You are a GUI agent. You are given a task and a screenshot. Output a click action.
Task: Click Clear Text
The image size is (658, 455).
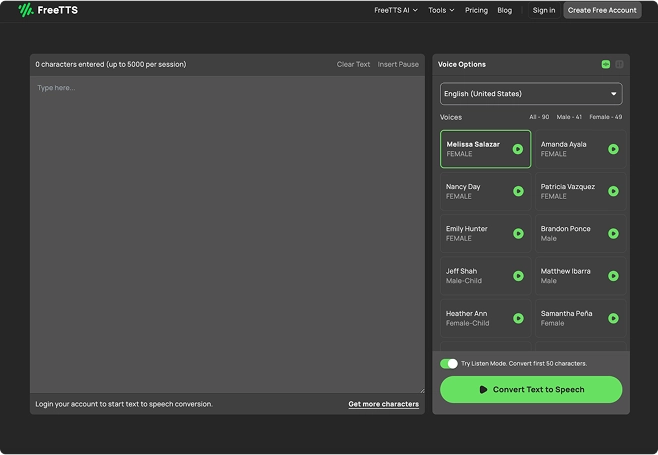[353, 64]
